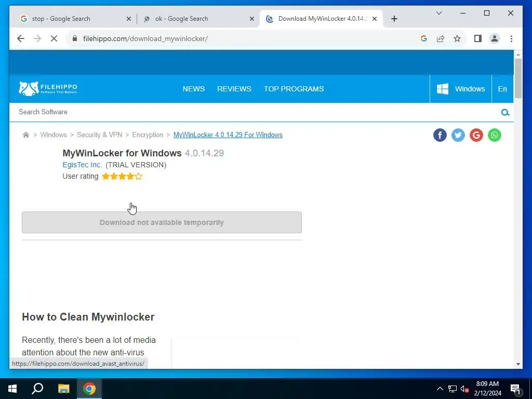532x399 pixels.
Task: Go to home via breadcrumb house icon
Action: (26, 135)
